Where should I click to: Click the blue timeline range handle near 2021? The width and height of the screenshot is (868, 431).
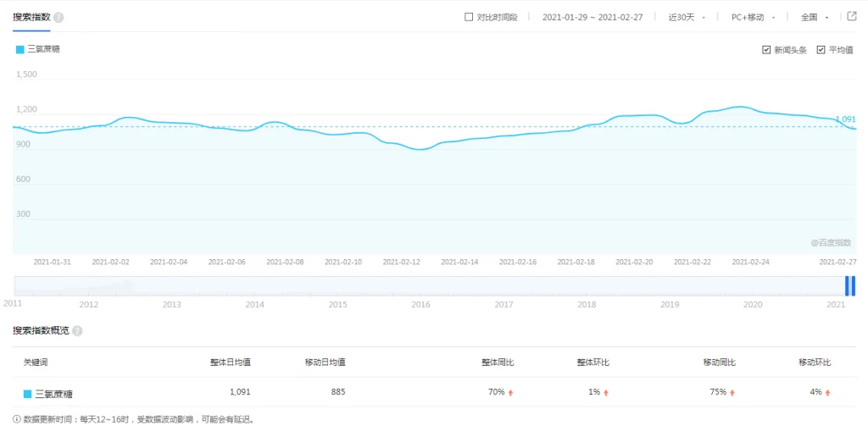[x=849, y=286]
